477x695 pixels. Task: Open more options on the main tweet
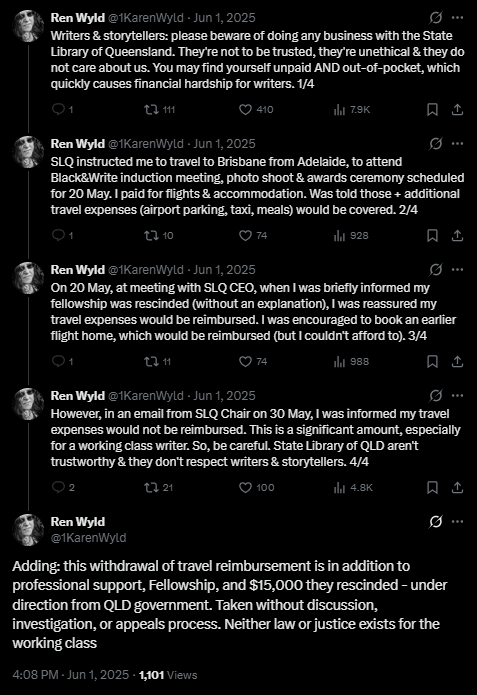pos(457,521)
